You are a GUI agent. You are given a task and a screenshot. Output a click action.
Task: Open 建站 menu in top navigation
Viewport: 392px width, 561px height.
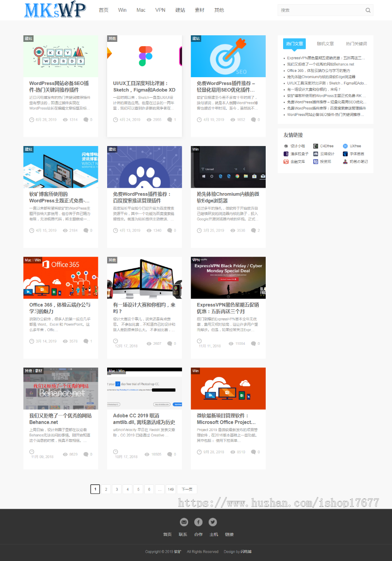[180, 10]
